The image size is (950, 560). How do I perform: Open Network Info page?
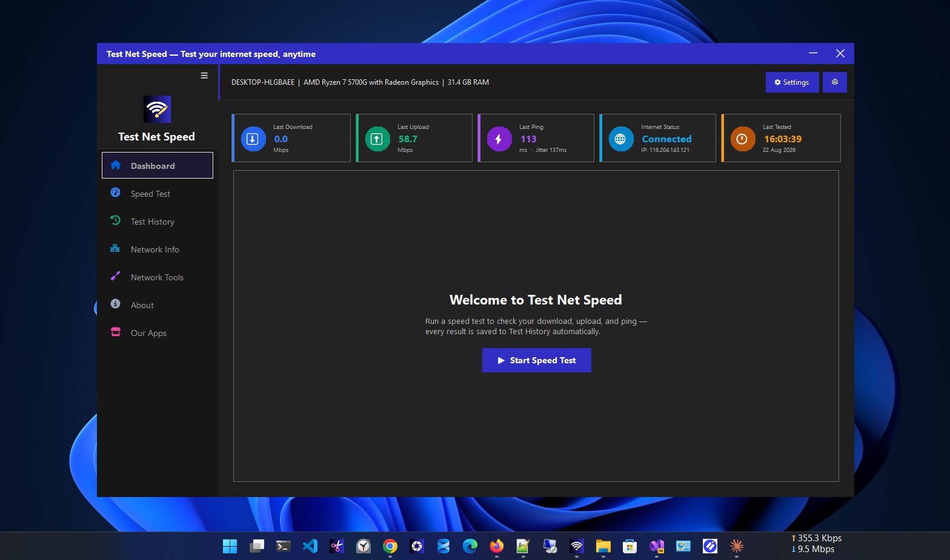pos(158,249)
